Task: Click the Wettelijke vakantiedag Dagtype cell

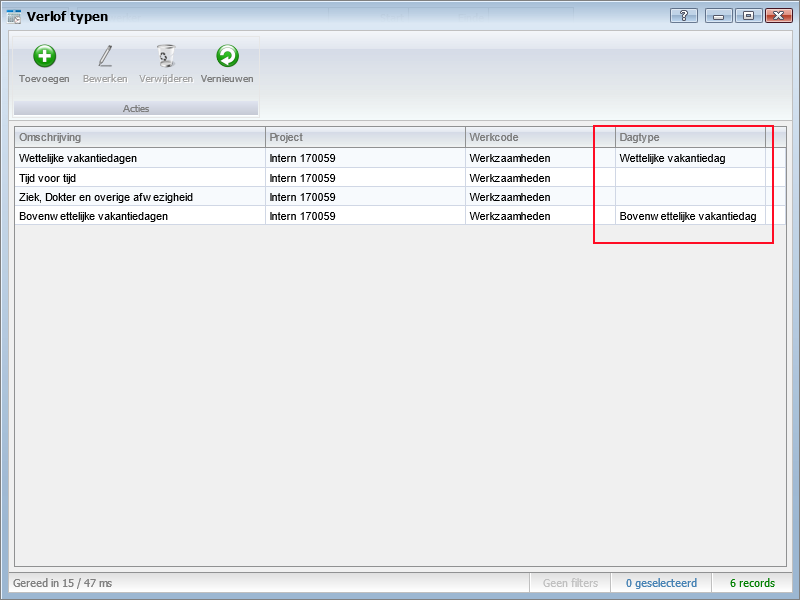Action: [672, 158]
